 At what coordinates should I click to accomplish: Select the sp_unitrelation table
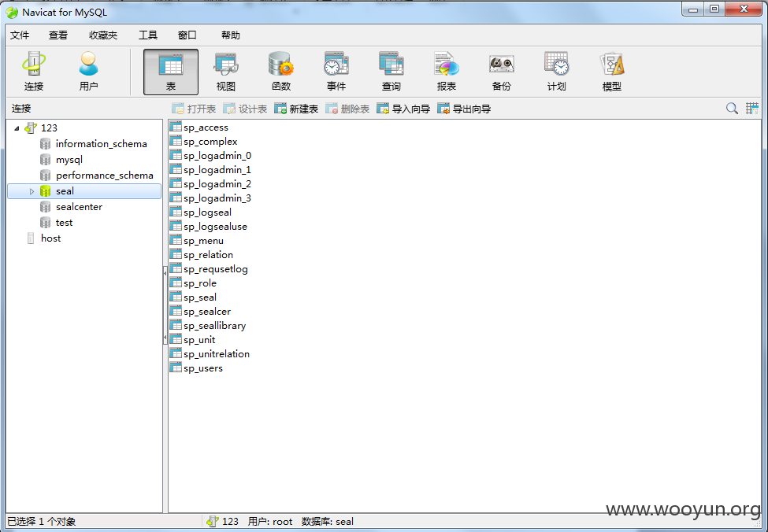[217, 354]
